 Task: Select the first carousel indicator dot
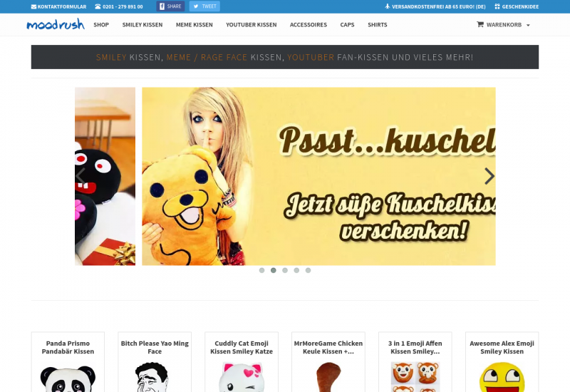[262, 271]
